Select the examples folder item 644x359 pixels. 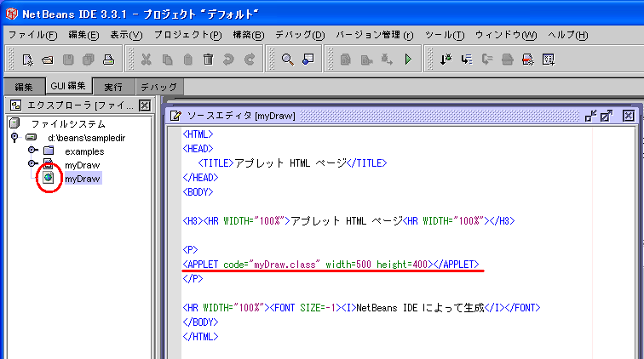point(84,151)
